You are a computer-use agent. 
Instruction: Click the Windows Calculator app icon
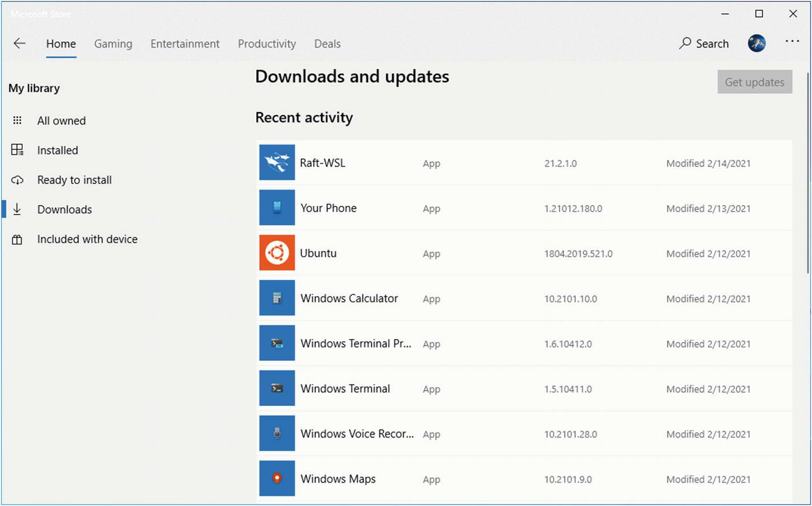[x=277, y=298]
